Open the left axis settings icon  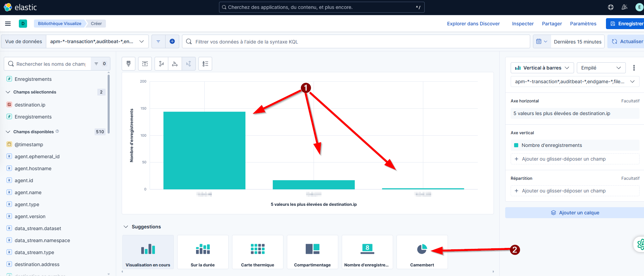click(161, 64)
